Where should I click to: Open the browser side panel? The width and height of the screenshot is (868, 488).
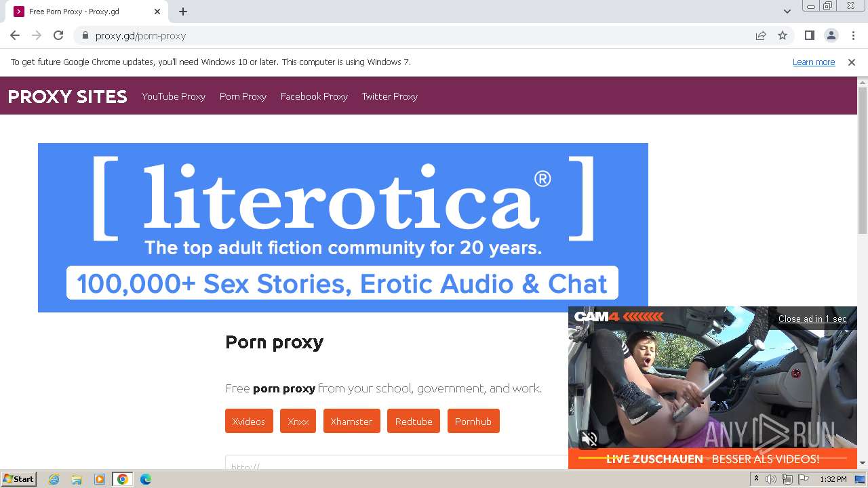pyautogui.click(x=809, y=36)
